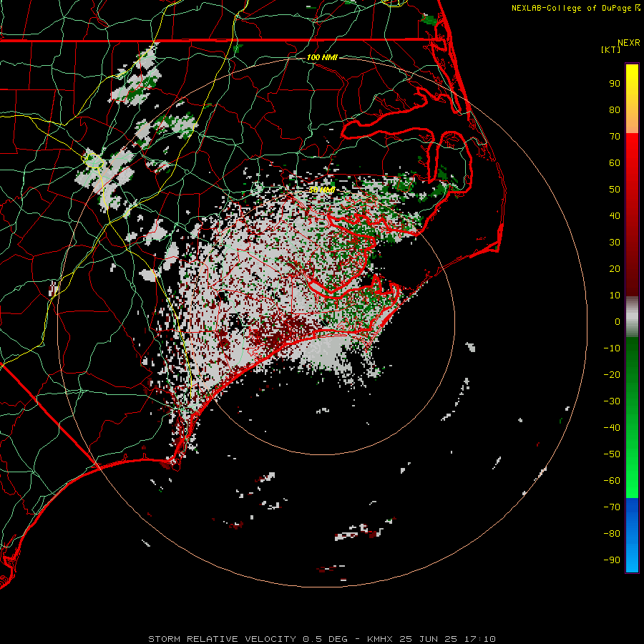Click the positive 10 value on velocity scale
The width and height of the screenshot is (644, 644).
[x=615, y=296]
